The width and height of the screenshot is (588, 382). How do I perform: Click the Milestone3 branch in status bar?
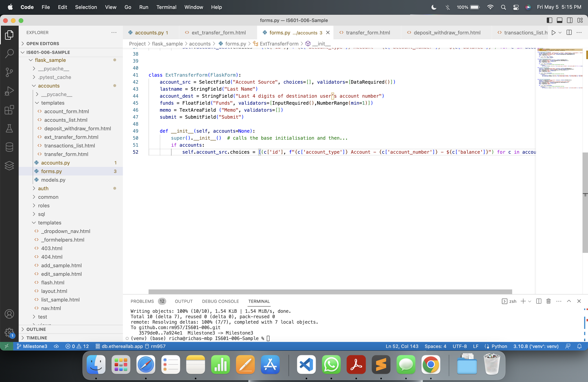[x=32, y=346]
